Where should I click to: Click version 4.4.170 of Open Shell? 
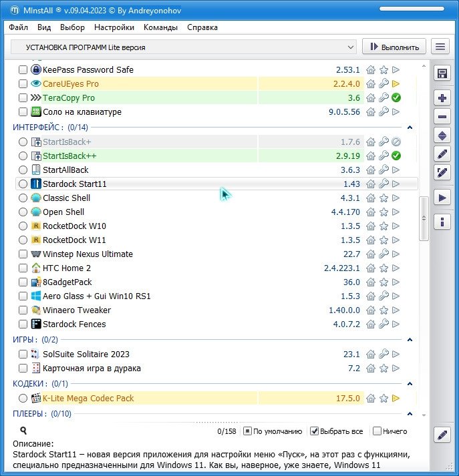(x=345, y=212)
